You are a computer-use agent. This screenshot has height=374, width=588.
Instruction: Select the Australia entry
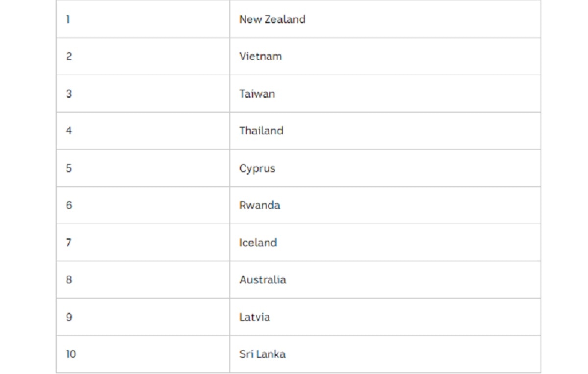pyautogui.click(x=263, y=280)
